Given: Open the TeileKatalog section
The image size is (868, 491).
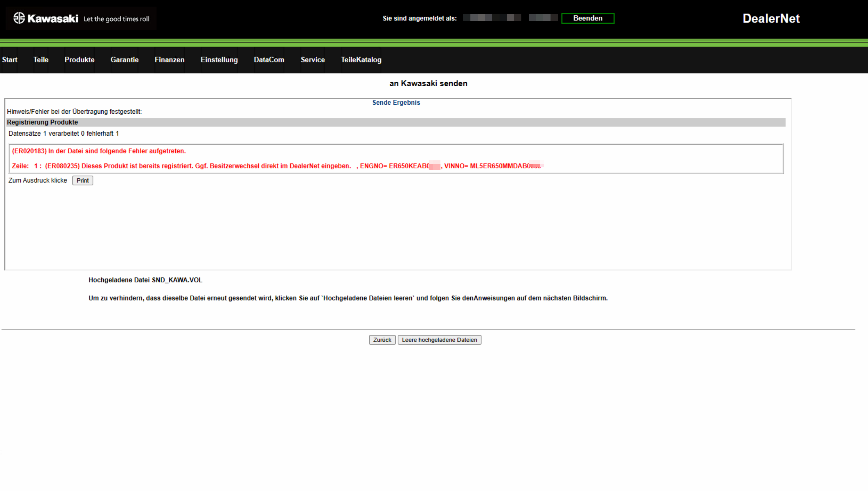Looking at the screenshot, I should point(361,60).
